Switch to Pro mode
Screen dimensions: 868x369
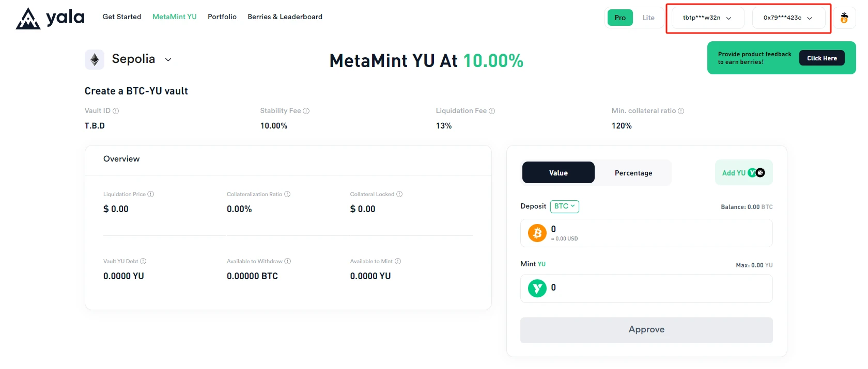tap(620, 18)
